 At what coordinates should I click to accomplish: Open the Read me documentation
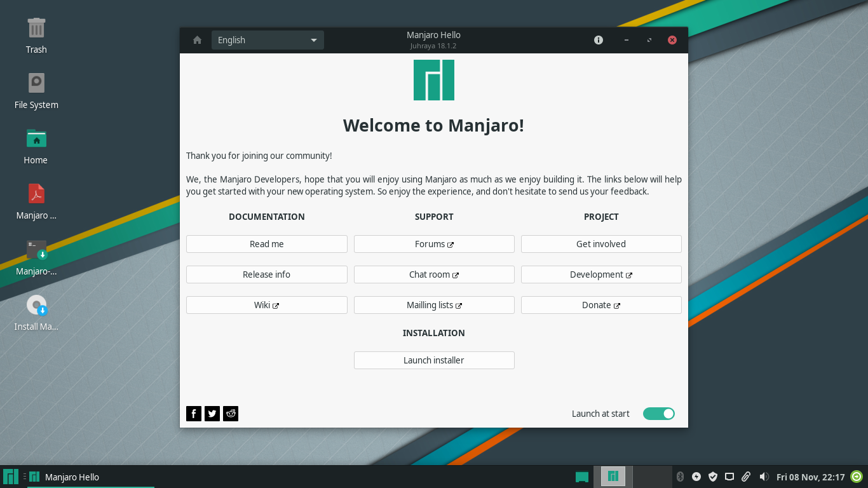267,244
